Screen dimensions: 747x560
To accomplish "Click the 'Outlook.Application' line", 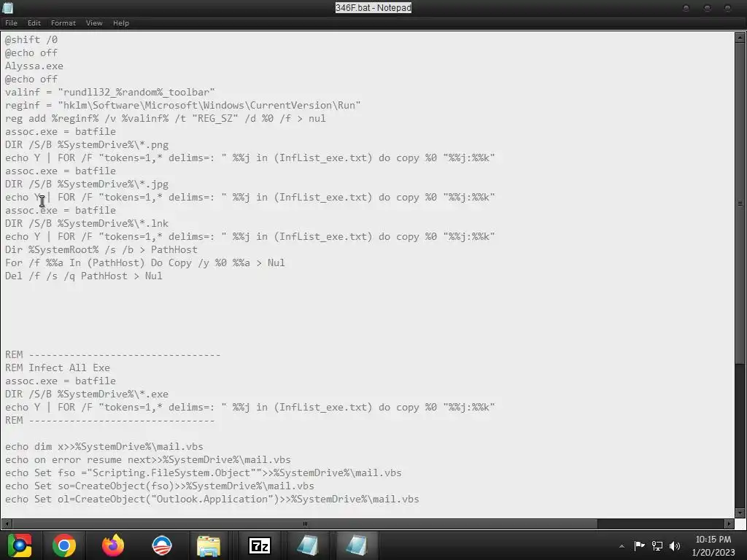I will [x=212, y=499].
